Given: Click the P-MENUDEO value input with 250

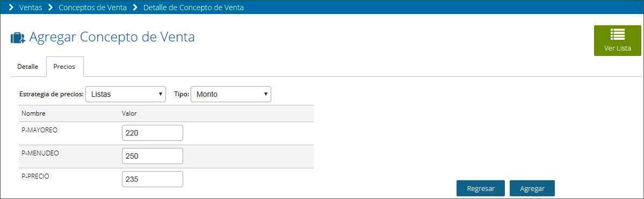Looking at the screenshot, I should click(153, 156).
